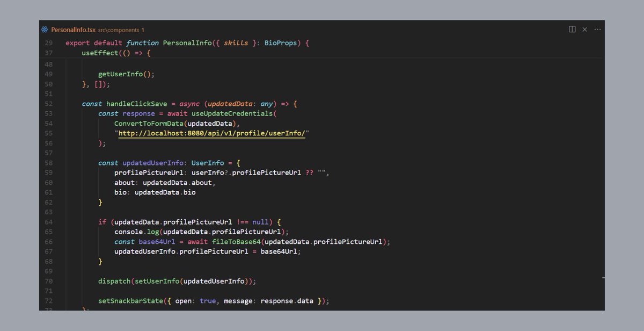This screenshot has width=644, height=331.
Task: Click line number 64 in the gutter
Action: [x=49, y=222]
